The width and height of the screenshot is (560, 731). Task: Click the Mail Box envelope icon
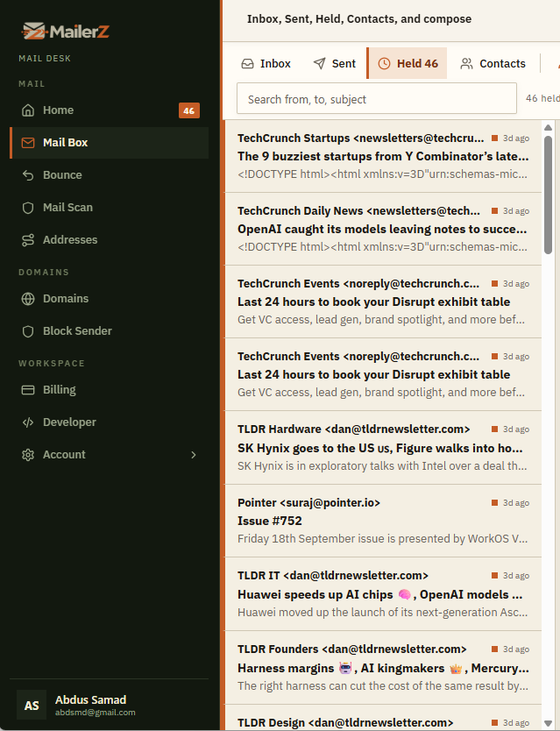(28, 143)
